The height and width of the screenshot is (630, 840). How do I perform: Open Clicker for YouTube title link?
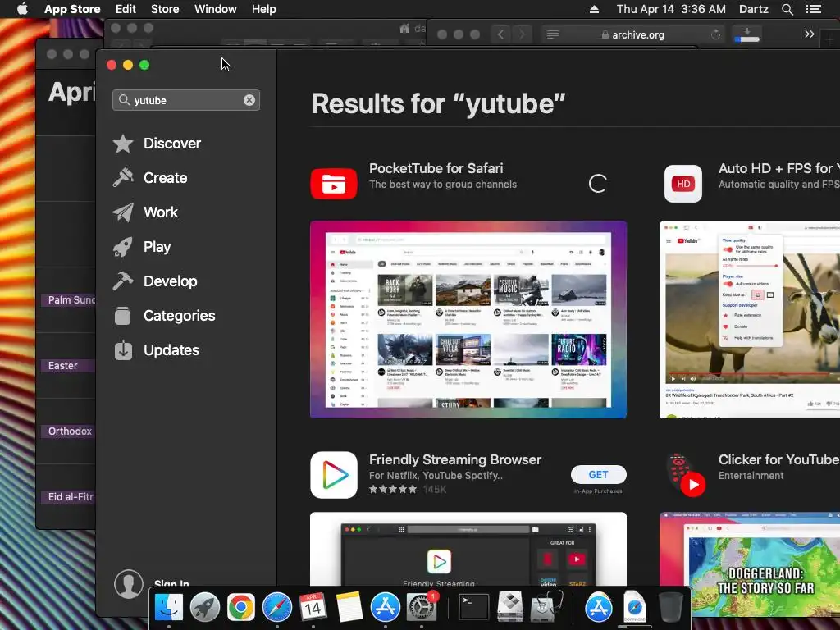click(779, 459)
